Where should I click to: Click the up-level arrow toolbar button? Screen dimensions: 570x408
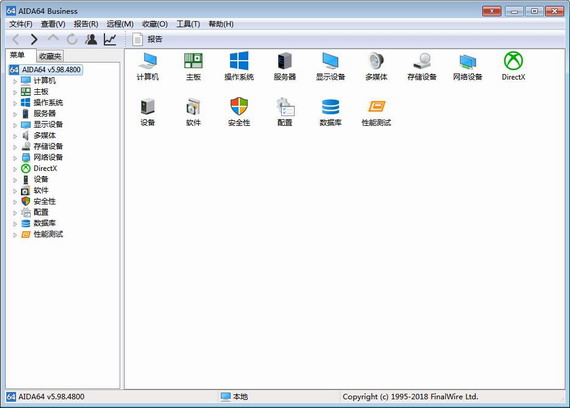click(53, 39)
